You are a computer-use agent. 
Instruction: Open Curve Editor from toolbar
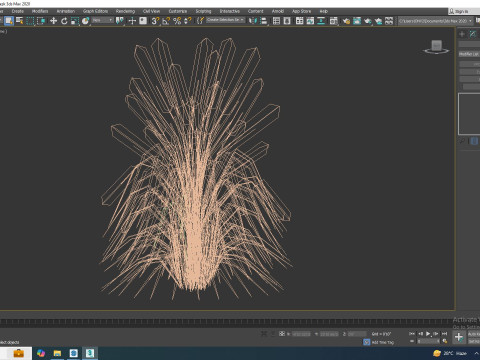tap(310, 21)
